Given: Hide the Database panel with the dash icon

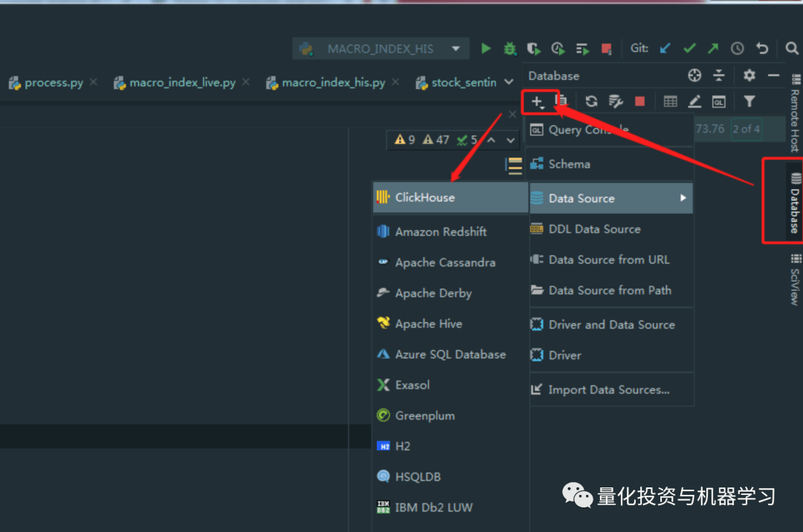Looking at the screenshot, I should pos(774,76).
